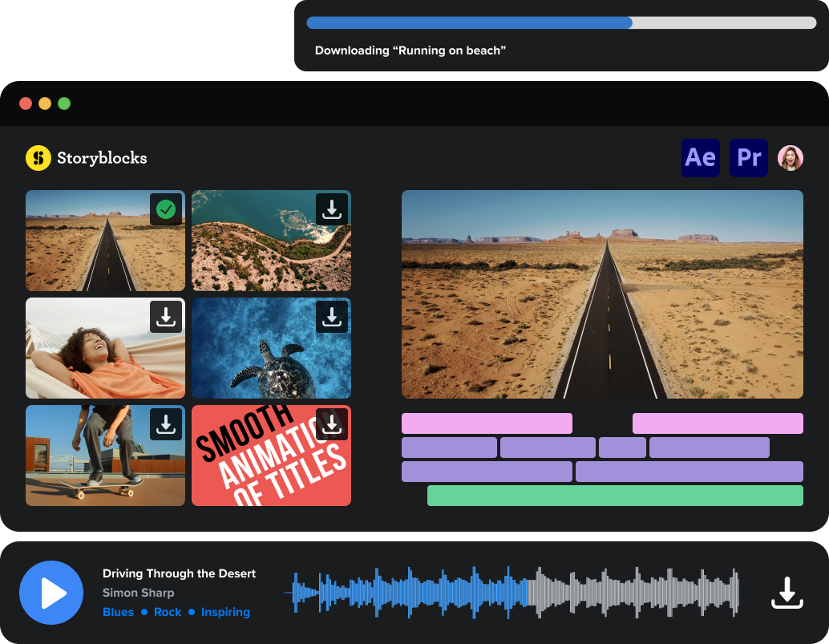Open the user profile avatar
Screen dimensions: 829x644
click(791, 158)
